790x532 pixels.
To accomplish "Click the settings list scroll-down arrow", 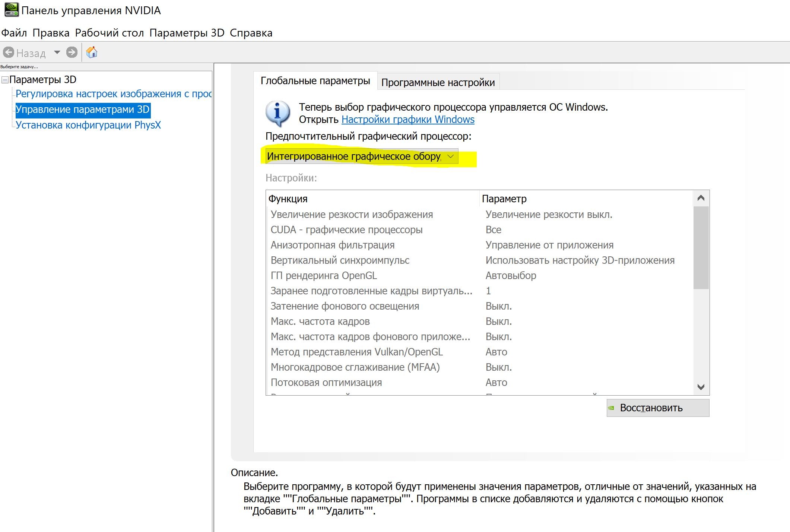I will click(x=701, y=387).
